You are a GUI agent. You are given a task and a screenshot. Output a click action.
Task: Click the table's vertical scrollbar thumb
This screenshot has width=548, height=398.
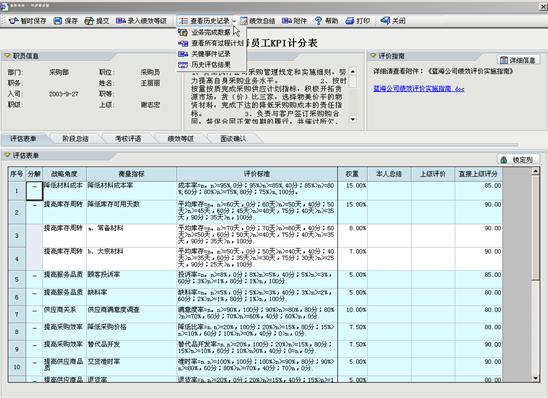(535, 227)
